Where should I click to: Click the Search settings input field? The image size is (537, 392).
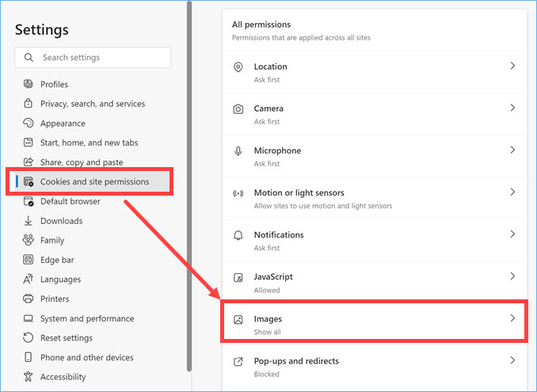[x=101, y=58]
